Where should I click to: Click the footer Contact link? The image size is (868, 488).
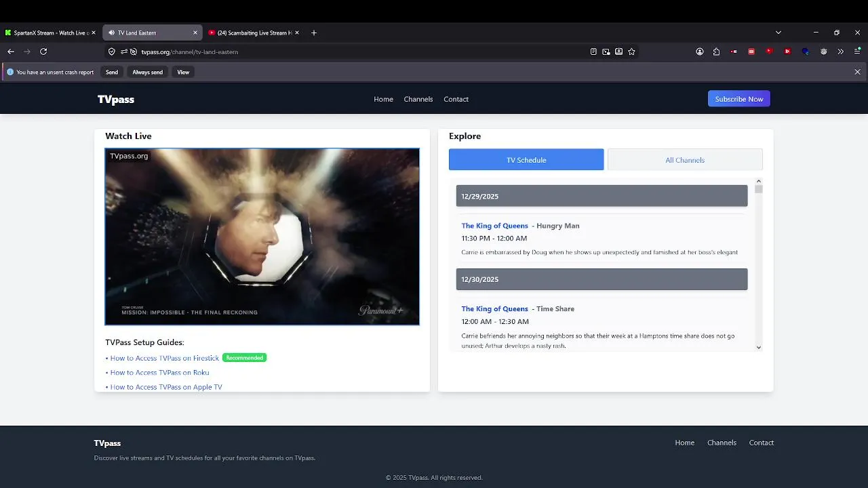pos(762,443)
